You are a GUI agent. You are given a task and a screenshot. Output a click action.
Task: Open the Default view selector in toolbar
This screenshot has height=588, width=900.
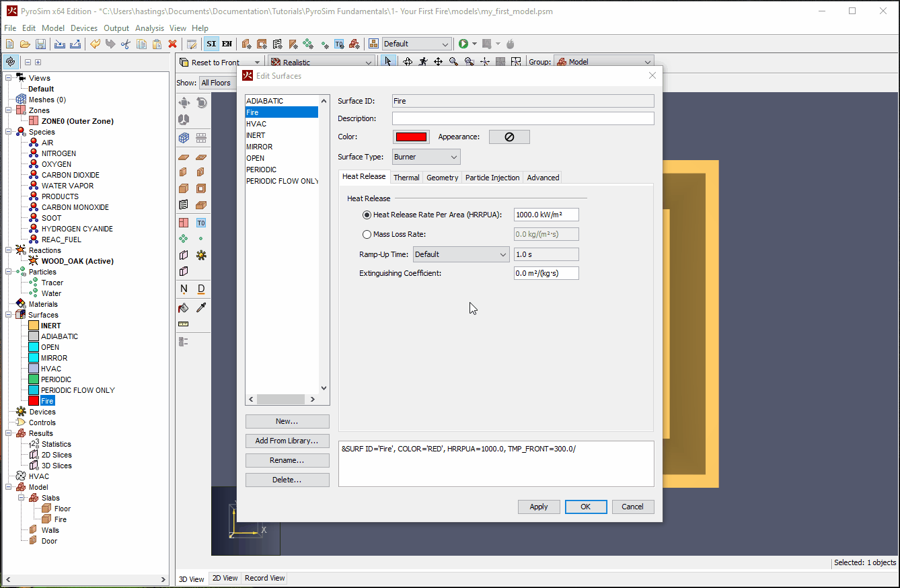(417, 44)
